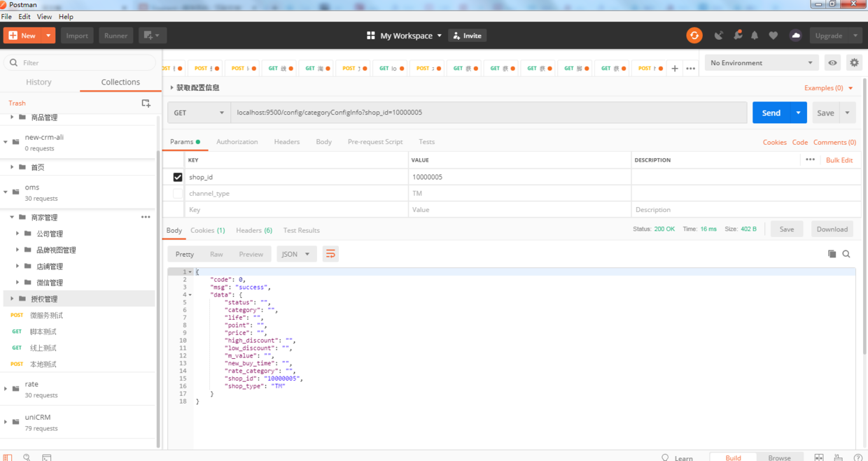The width and height of the screenshot is (868, 461).
Task: Open the response Cookies (1) tab
Action: [207, 230]
